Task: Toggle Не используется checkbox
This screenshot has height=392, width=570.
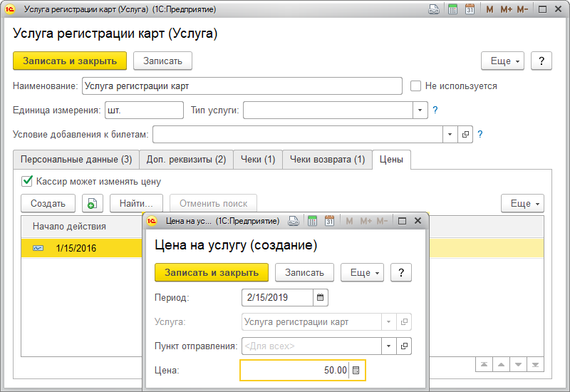Action: pos(416,86)
